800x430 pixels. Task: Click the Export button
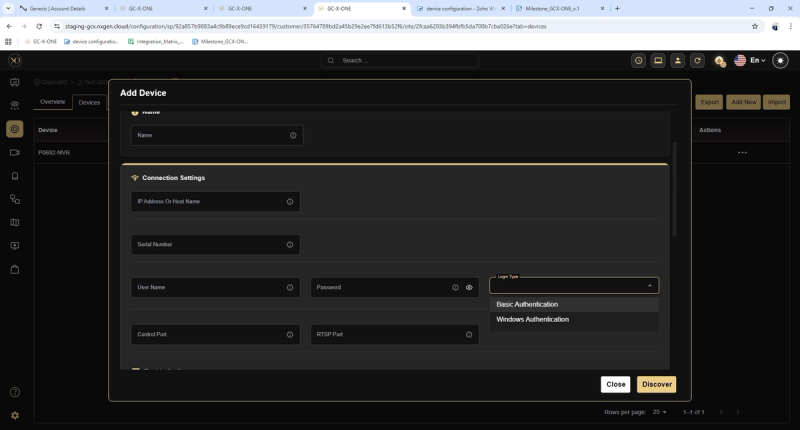709,102
